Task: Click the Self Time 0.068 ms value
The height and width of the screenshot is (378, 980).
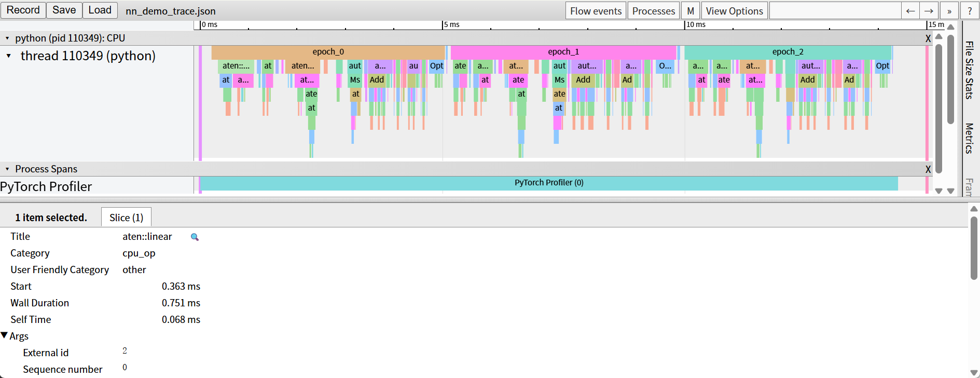Action: (x=181, y=320)
